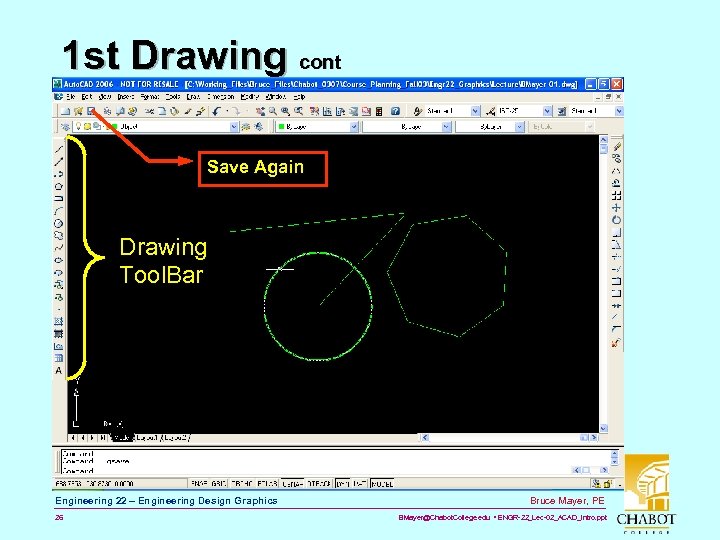720x540 pixels.
Task: Select the Erase tool in Modify toolbar
Action: coord(617,146)
